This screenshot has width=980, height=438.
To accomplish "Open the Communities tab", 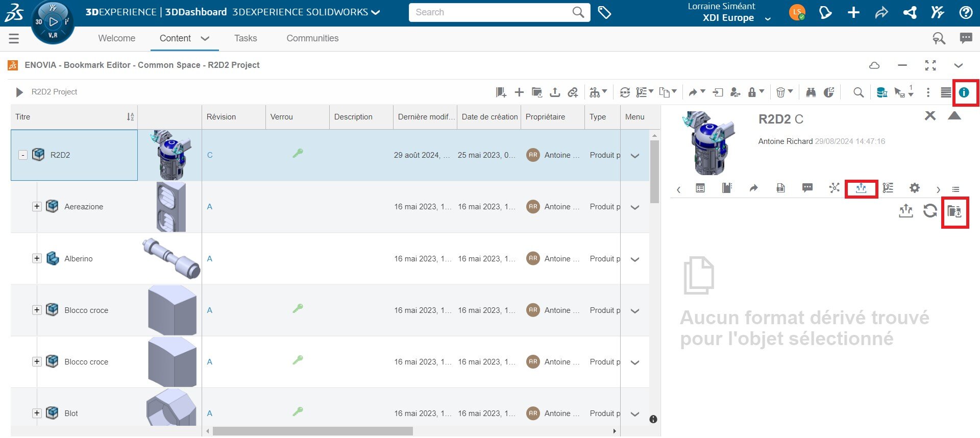I will 312,38.
